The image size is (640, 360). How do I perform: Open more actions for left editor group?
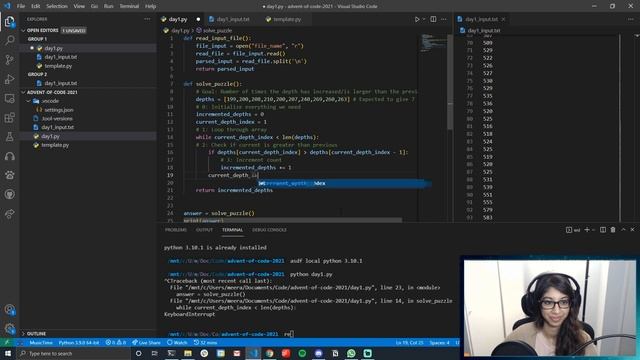coord(444,19)
